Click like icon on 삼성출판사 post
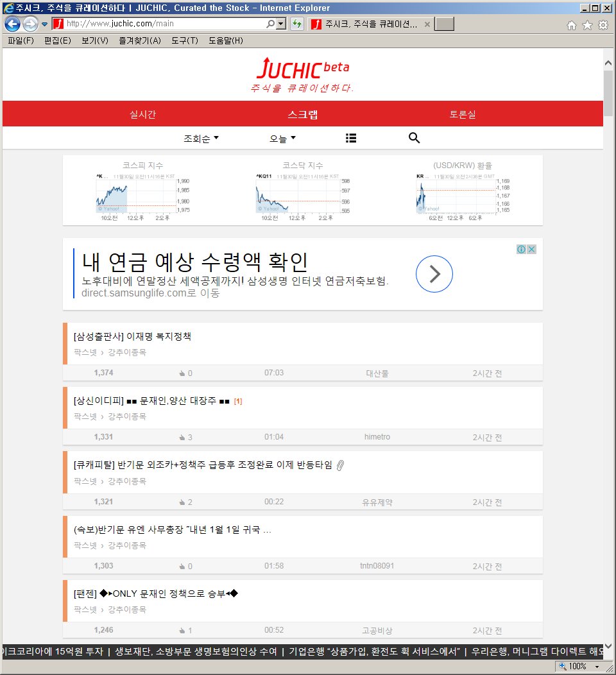This screenshot has height=675, width=616. [182, 373]
